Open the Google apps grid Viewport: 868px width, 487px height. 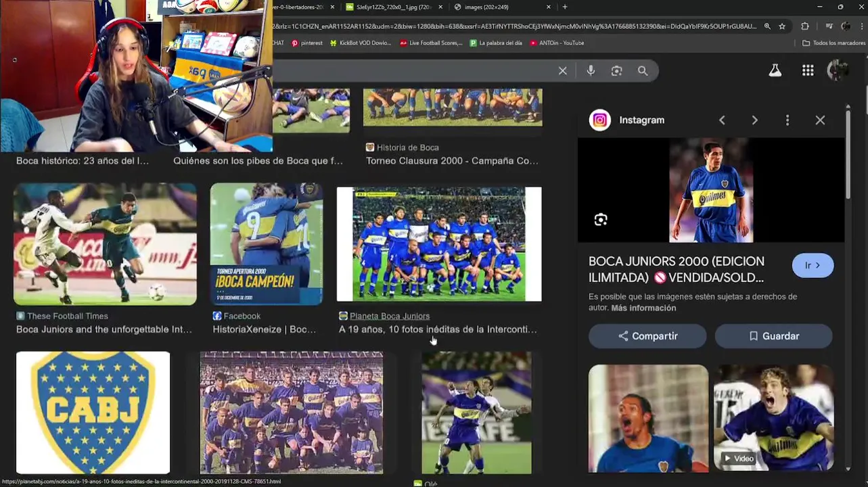[x=808, y=70]
